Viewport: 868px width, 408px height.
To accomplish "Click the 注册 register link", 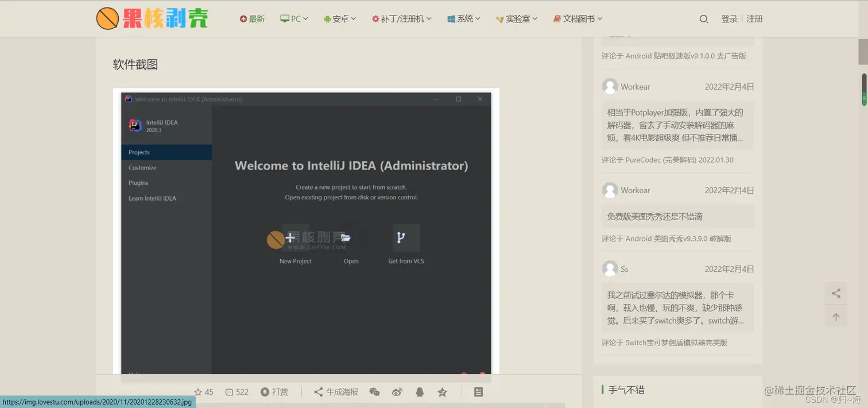I will 754,19.
